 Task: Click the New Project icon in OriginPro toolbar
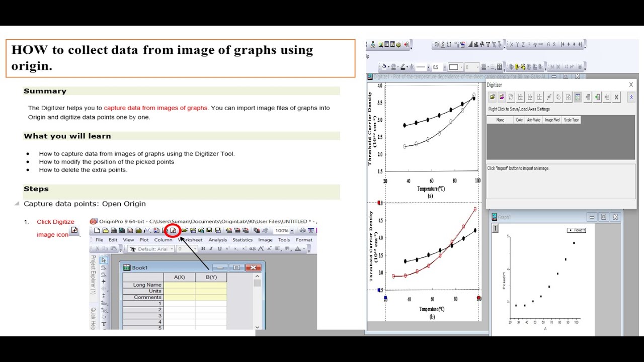[97, 230]
